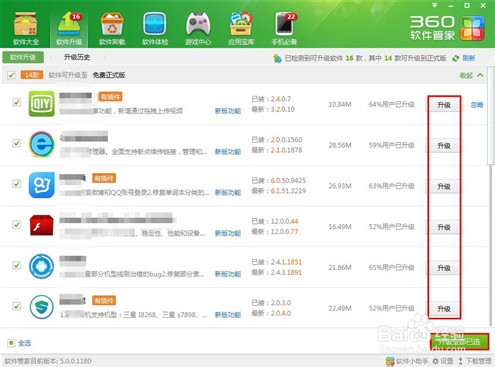This screenshot has width=495, height=367.
Task: Open the 应用宝库 app store icon
Action: click(x=241, y=29)
